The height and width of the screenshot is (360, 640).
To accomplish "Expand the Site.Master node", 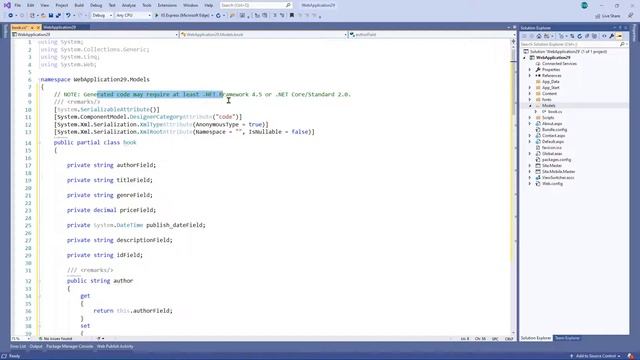I will (530, 166).
